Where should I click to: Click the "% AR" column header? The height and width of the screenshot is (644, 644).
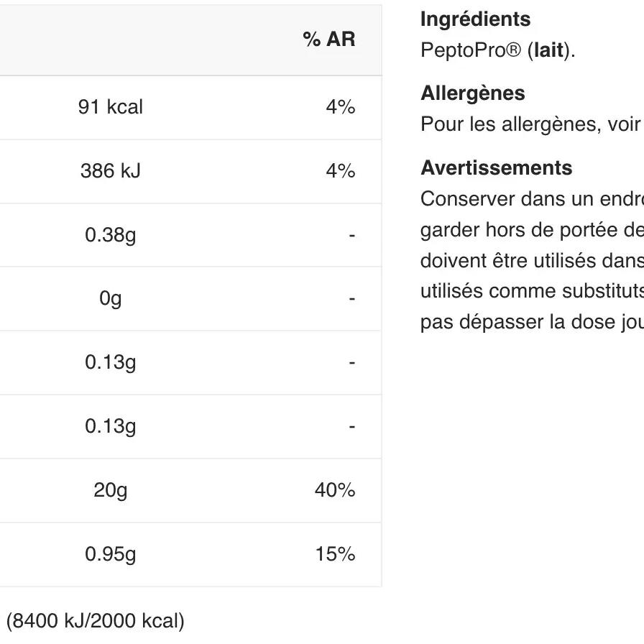point(329,40)
